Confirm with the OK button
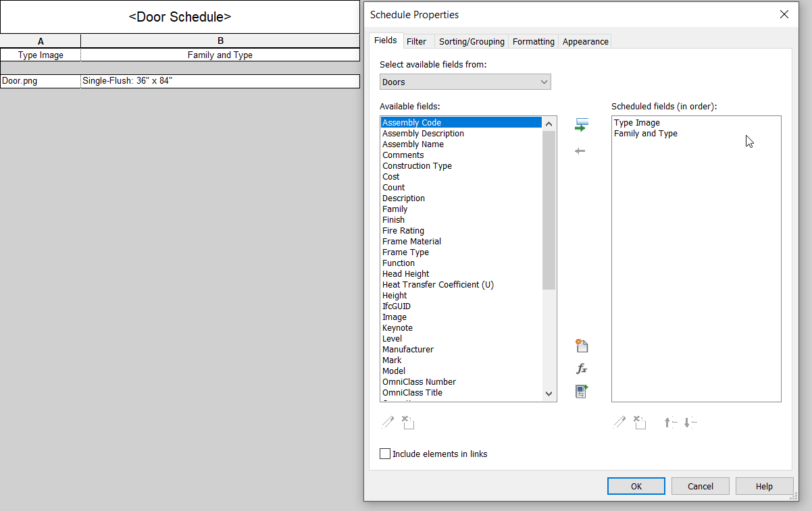The image size is (812, 511). pyautogui.click(x=636, y=486)
